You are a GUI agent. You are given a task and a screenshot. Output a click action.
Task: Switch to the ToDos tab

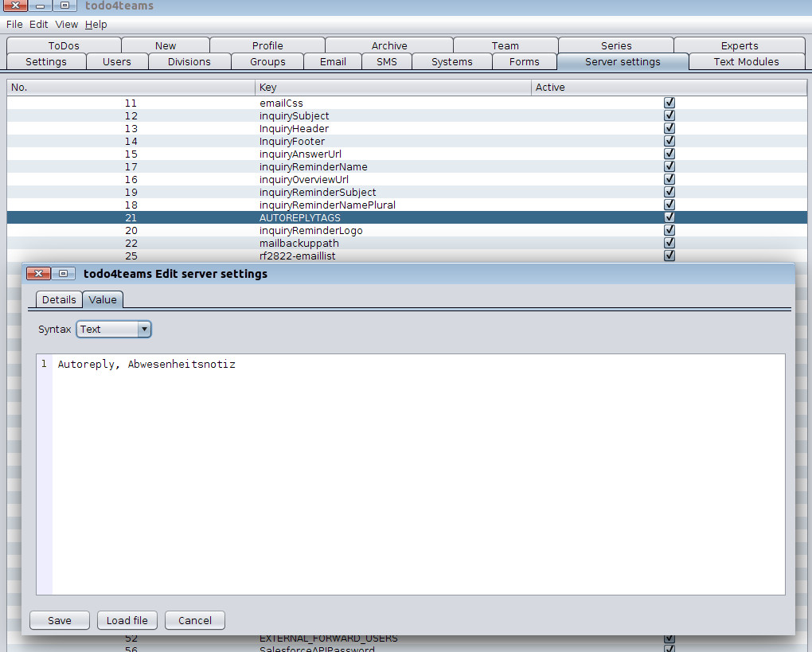point(64,45)
